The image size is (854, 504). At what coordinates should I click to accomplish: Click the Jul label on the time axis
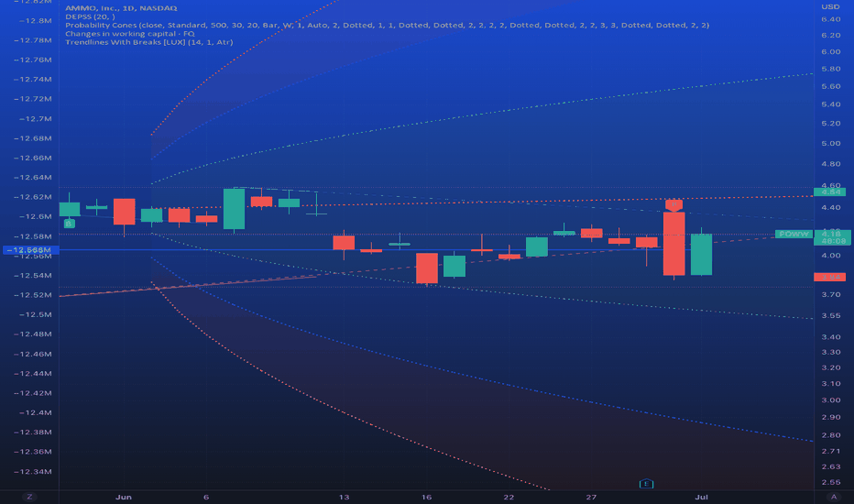point(702,497)
